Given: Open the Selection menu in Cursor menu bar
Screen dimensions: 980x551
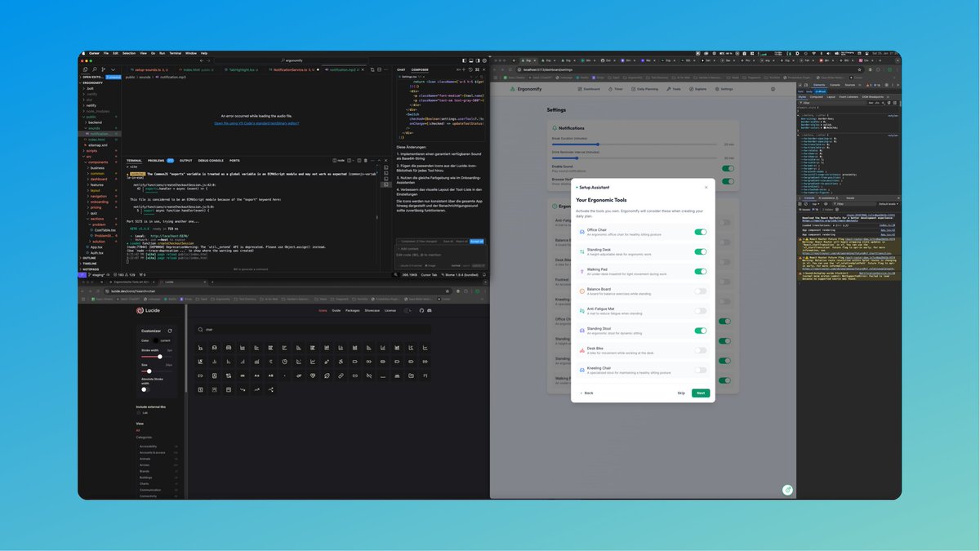Looking at the screenshot, I should tap(129, 53).
